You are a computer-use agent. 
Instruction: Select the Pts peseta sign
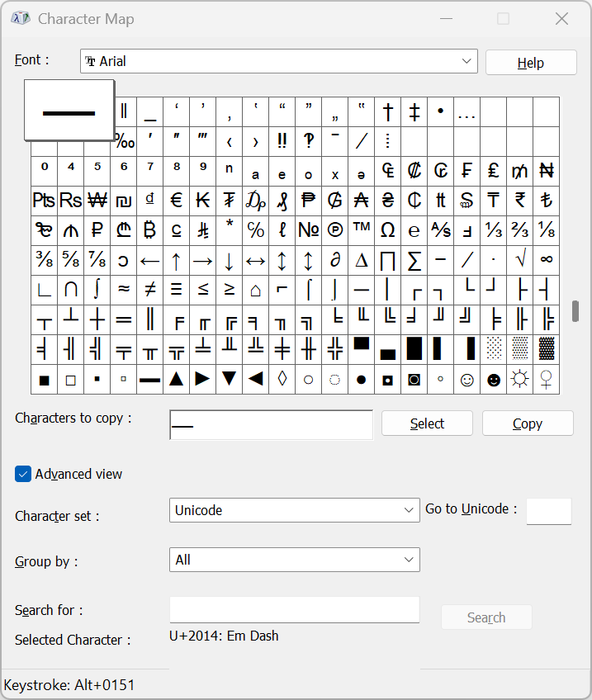tap(45, 201)
